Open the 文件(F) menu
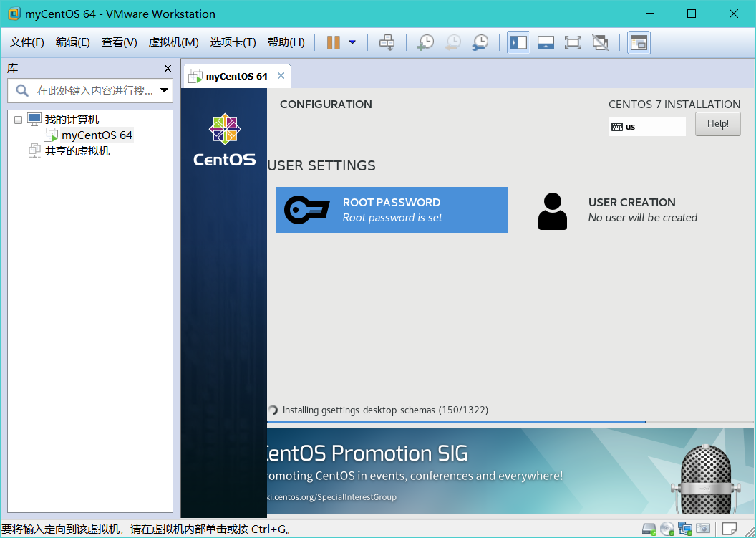This screenshot has height=538, width=756. [27, 42]
